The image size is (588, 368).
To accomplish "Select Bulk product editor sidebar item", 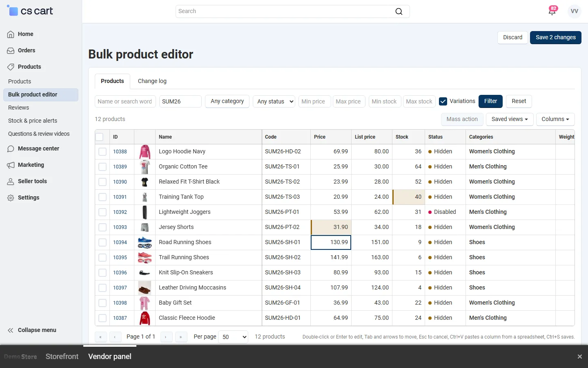I will coord(41,95).
